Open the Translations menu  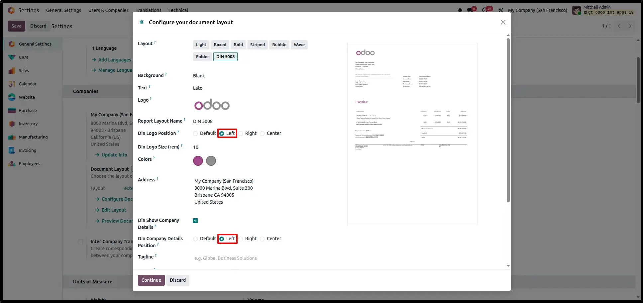pos(149,10)
